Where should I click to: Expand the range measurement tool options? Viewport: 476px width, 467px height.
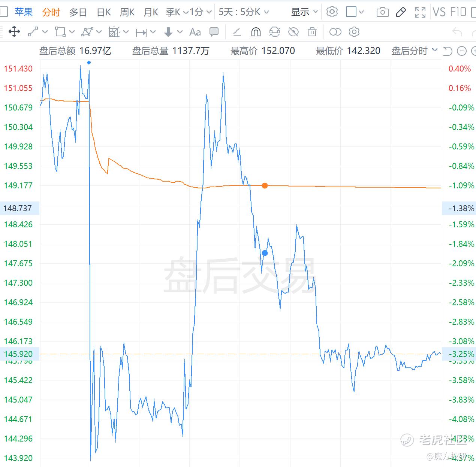(x=153, y=32)
